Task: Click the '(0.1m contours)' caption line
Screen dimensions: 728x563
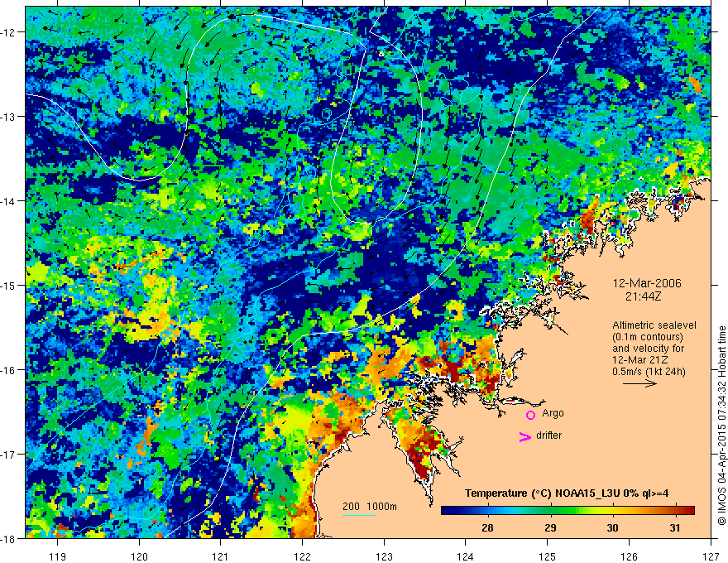Action: (x=648, y=337)
